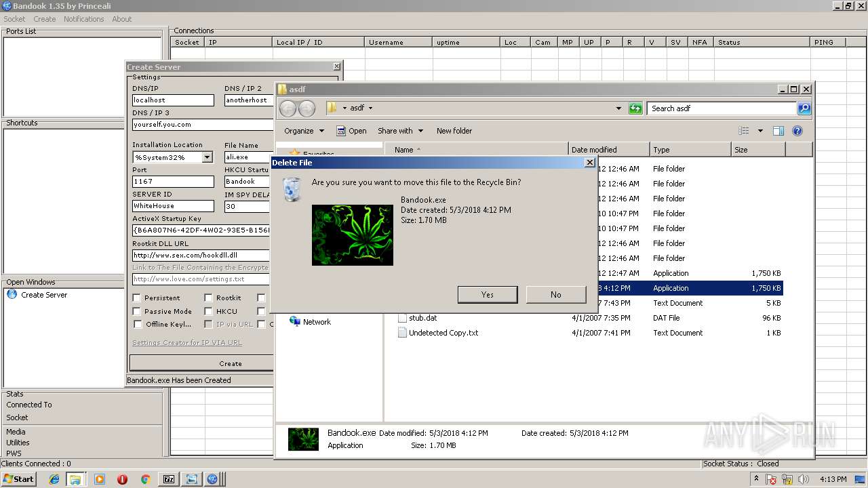Open the Windows Start menu
Image resolution: width=868 pixels, height=488 pixels.
(x=18, y=479)
